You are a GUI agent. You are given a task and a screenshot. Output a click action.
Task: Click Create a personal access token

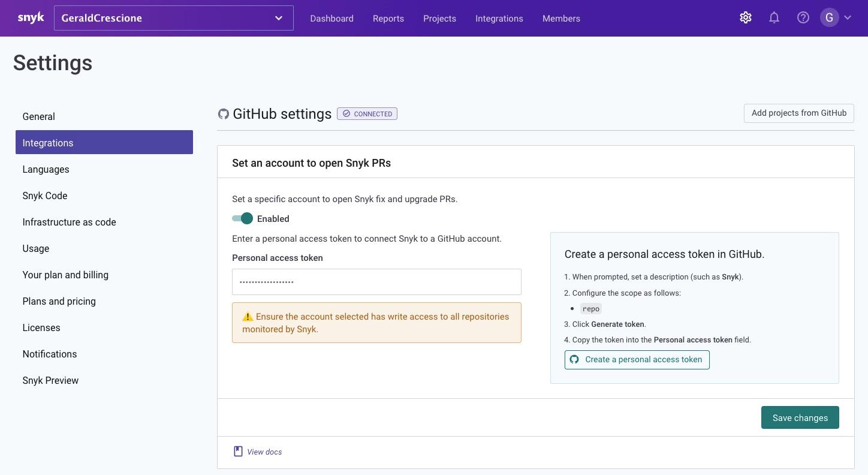pyautogui.click(x=637, y=359)
